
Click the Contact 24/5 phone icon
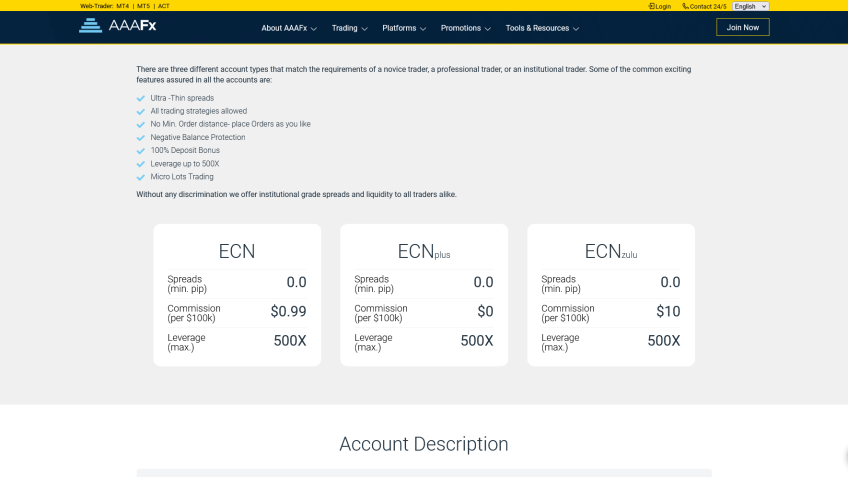[686, 6]
